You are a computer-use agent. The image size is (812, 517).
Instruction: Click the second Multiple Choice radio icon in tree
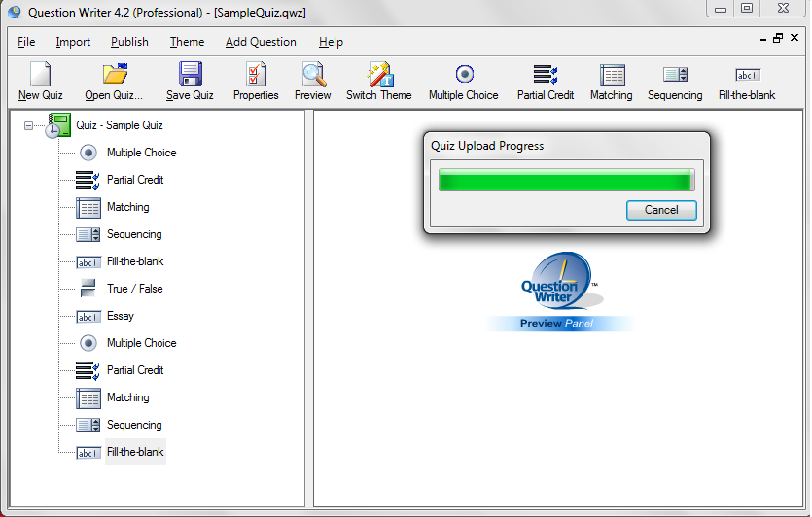88,343
